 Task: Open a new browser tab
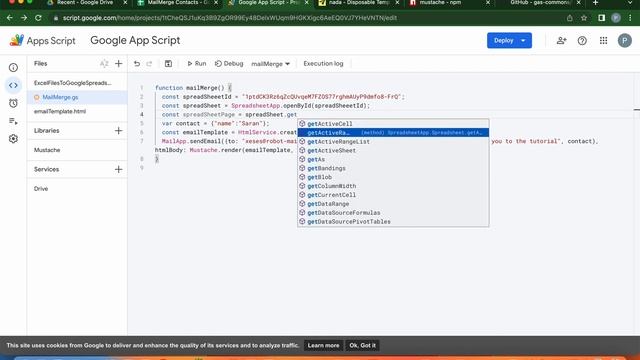[596, 3]
